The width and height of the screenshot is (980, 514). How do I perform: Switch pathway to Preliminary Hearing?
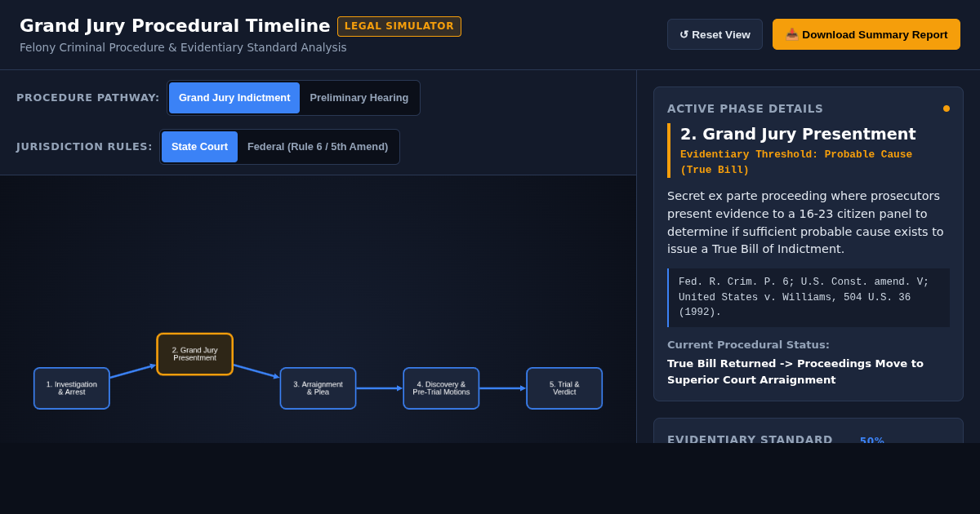(x=359, y=98)
